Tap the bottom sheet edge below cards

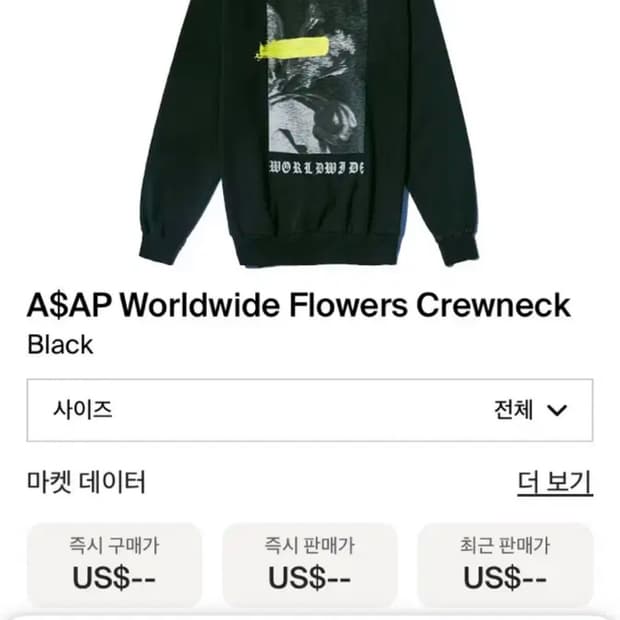[x=310, y=616]
